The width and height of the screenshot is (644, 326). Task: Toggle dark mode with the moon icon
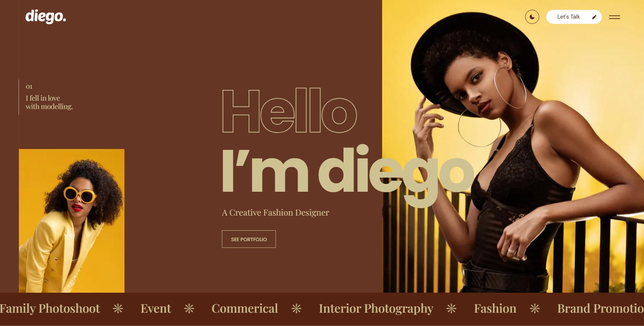click(x=532, y=17)
